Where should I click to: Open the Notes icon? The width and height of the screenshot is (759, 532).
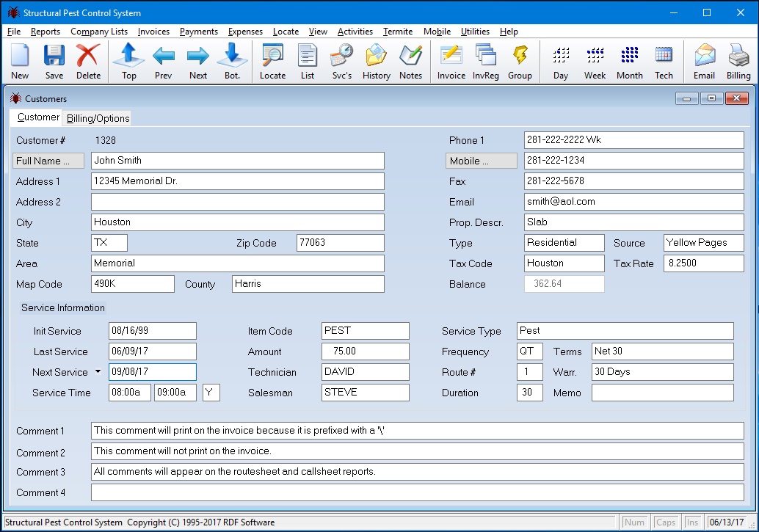coord(410,62)
